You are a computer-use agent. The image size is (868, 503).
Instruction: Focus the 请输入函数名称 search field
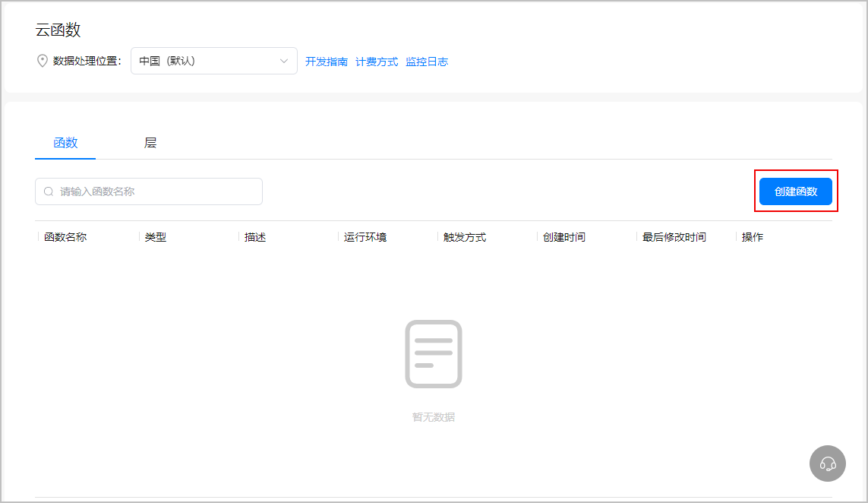click(156, 191)
